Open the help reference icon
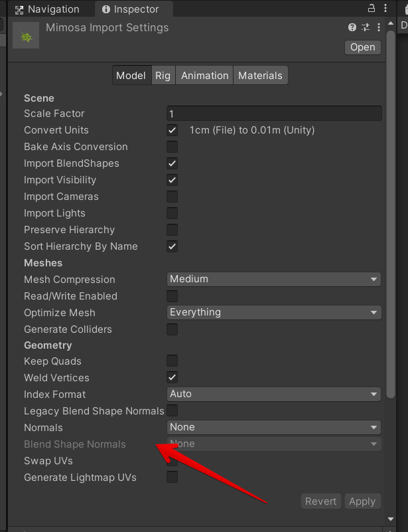 point(352,28)
